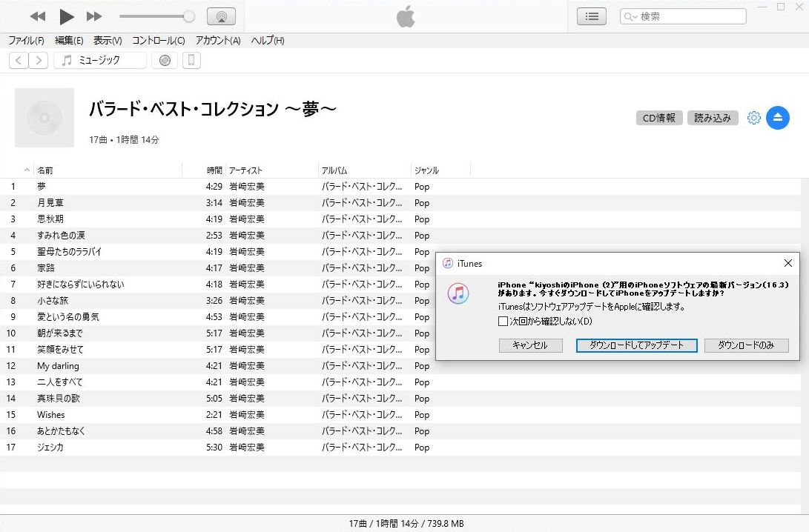Open the search magnifier options dropdown
The width and height of the screenshot is (809, 532).
630,16
